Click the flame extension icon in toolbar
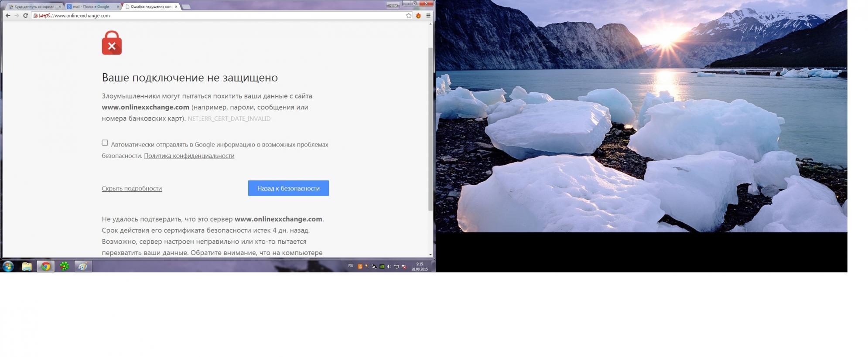The width and height of the screenshot is (868, 357). coord(418,16)
